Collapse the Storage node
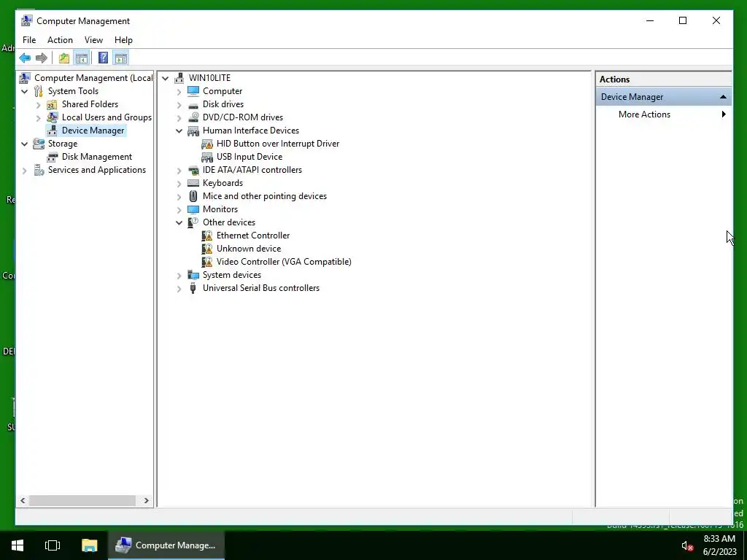Image resolution: width=747 pixels, height=560 pixels. tap(24, 144)
